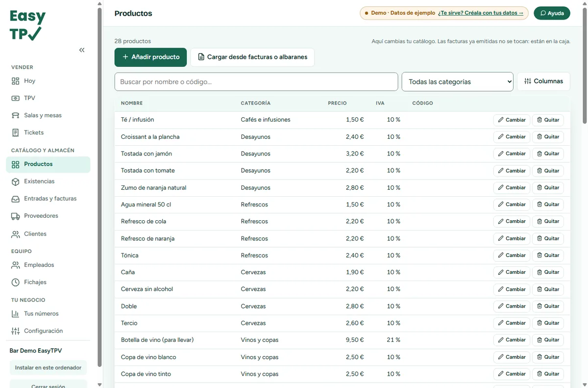Image resolution: width=588 pixels, height=388 pixels.
Task: Follow the Créala con tus datos link
Action: pos(481,13)
